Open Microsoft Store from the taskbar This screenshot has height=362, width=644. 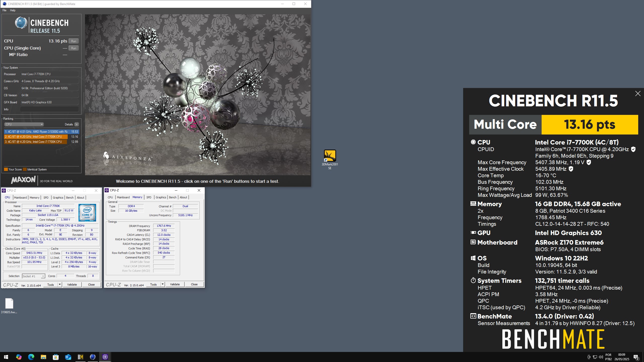[56, 357]
